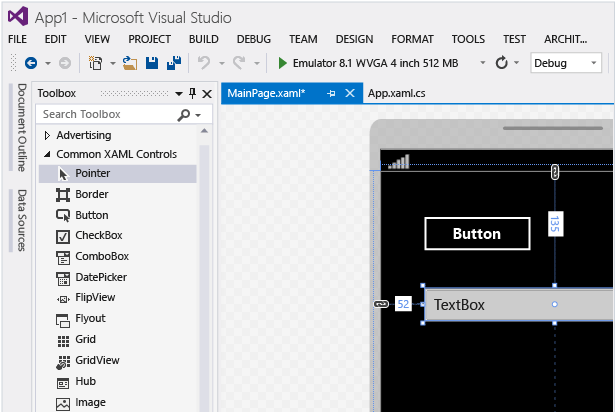Navigate backward with the blue back arrow

click(x=31, y=63)
